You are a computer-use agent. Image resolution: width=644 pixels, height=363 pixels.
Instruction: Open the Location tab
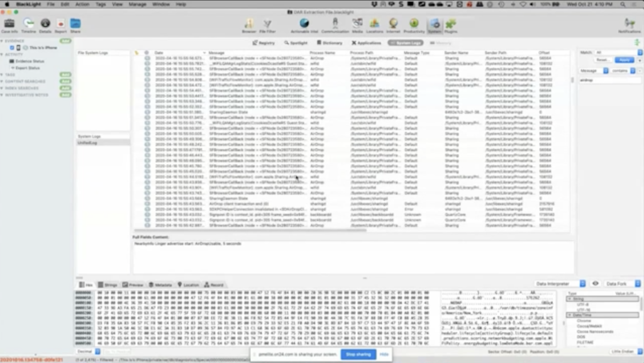(x=188, y=284)
